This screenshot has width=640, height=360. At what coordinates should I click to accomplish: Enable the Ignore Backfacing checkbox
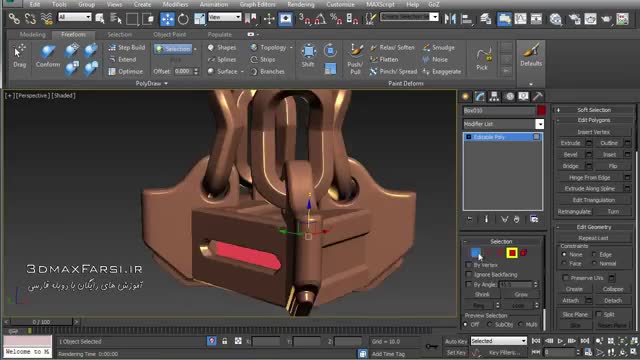pyautogui.click(x=469, y=275)
